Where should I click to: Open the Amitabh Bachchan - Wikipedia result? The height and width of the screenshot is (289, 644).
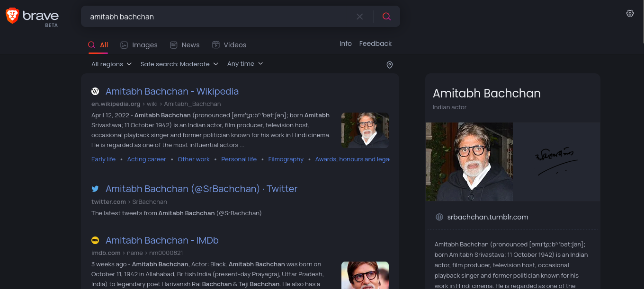coord(172,91)
